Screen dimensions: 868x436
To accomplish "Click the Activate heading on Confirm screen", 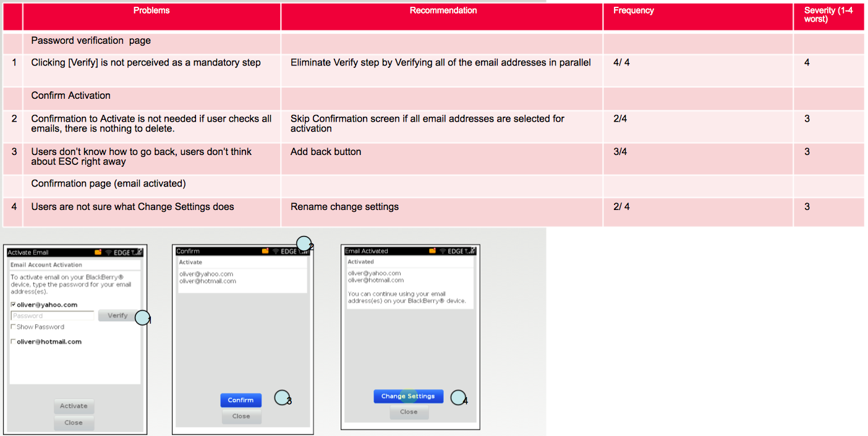I will [190, 262].
